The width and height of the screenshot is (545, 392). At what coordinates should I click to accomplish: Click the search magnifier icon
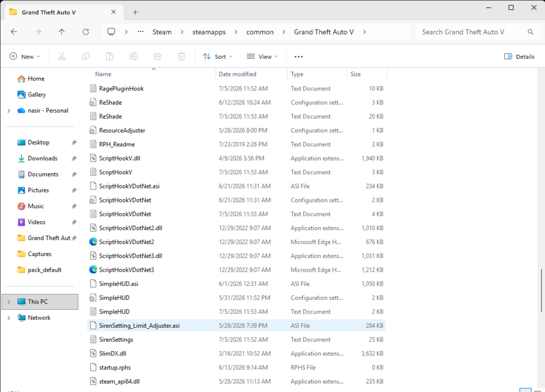click(x=530, y=32)
